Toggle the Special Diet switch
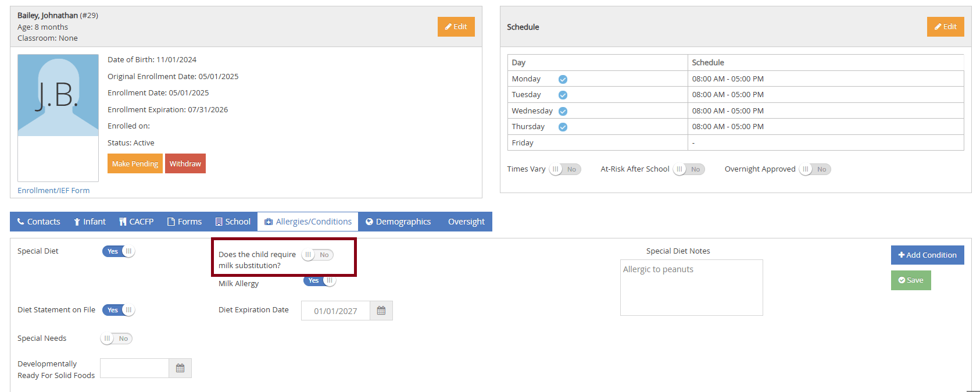The height and width of the screenshot is (392, 980). (x=119, y=251)
